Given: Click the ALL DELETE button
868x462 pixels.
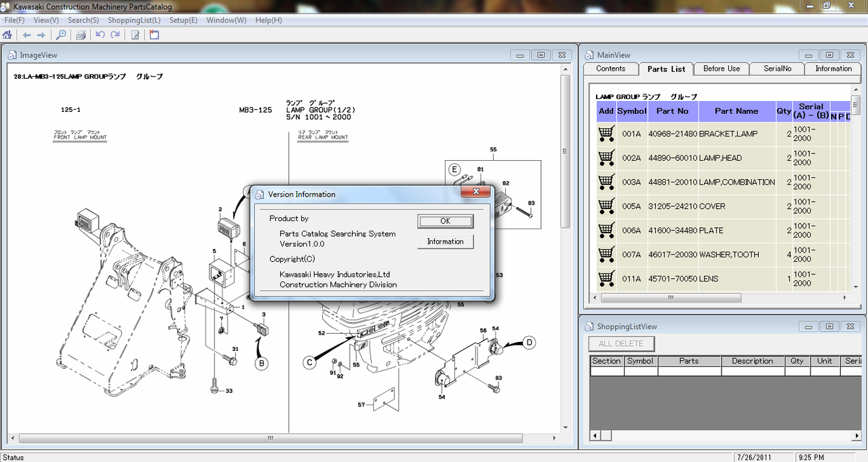Looking at the screenshot, I should pyautogui.click(x=622, y=344).
